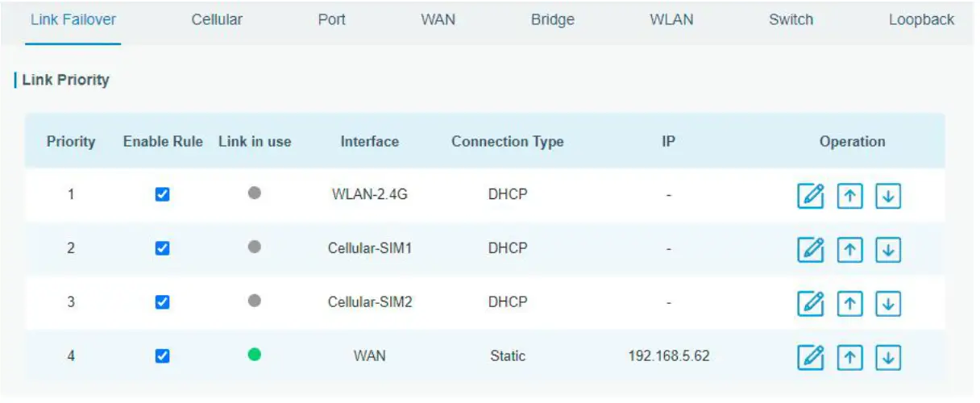Image resolution: width=980 pixels, height=403 pixels.
Task: Move WAN priority up
Action: click(x=849, y=356)
